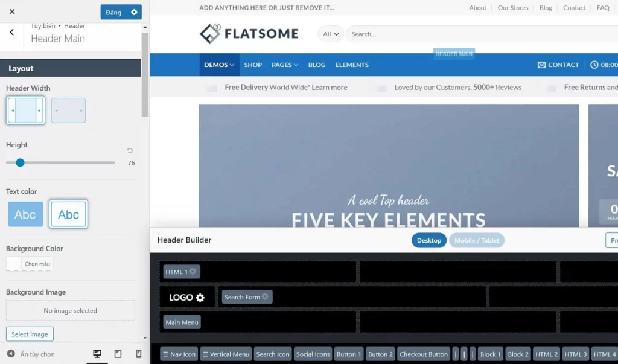Screen dimensions: 618x364
Task: Add the Social Icons element to the header
Action: point(313,354)
